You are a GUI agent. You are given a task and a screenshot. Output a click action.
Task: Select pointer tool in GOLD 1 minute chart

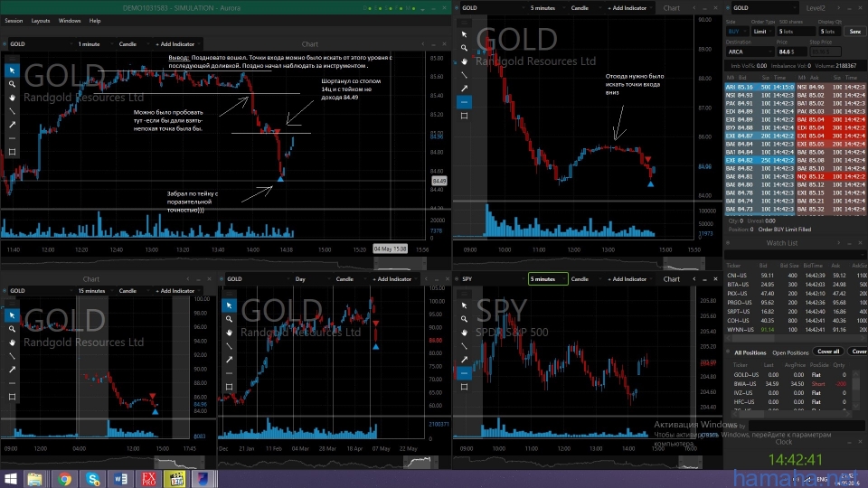point(12,70)
